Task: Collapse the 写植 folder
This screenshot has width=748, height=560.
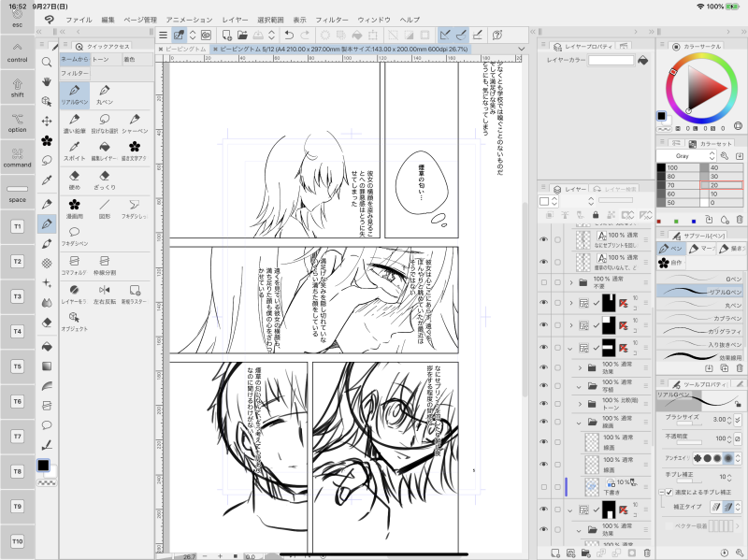Action: (579, 386)
